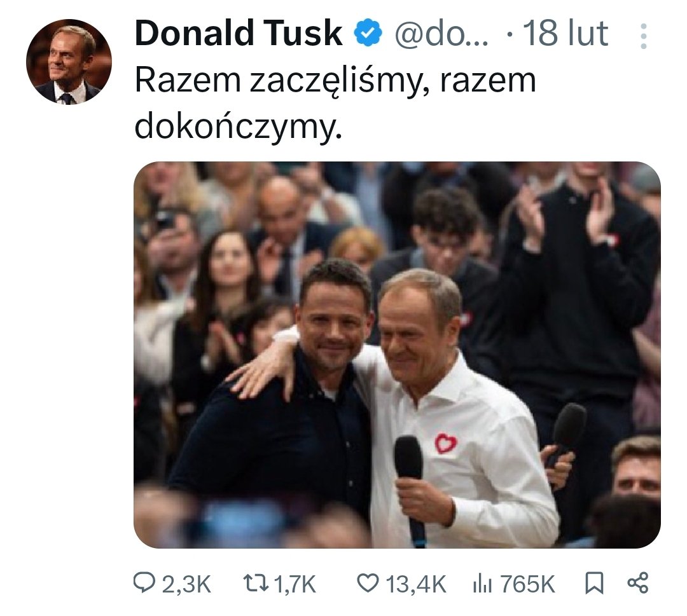Click the 2,3K replies count
The image size is (687, 616).
click(186, 584)
